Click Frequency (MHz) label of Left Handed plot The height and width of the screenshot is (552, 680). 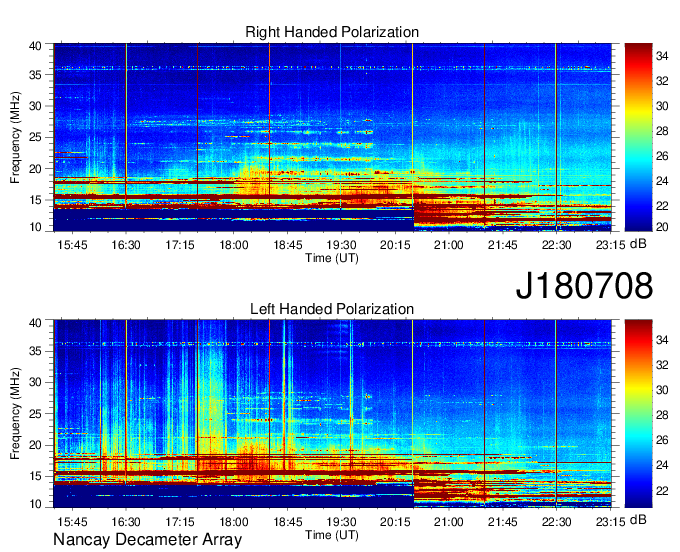15,414
